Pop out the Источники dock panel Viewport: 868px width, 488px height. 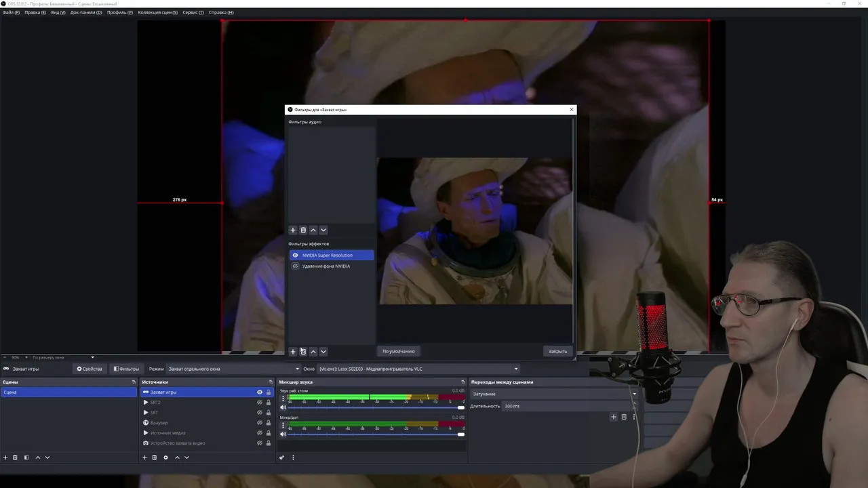click(x=271, y=382)
